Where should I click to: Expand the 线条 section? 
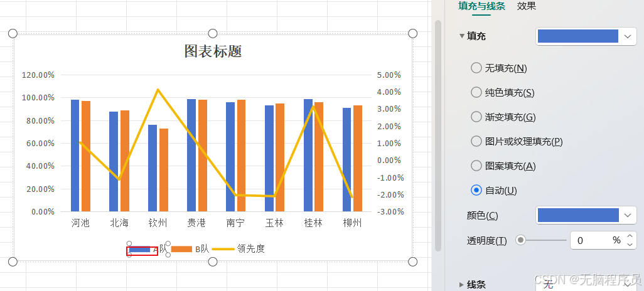(461, 285)
